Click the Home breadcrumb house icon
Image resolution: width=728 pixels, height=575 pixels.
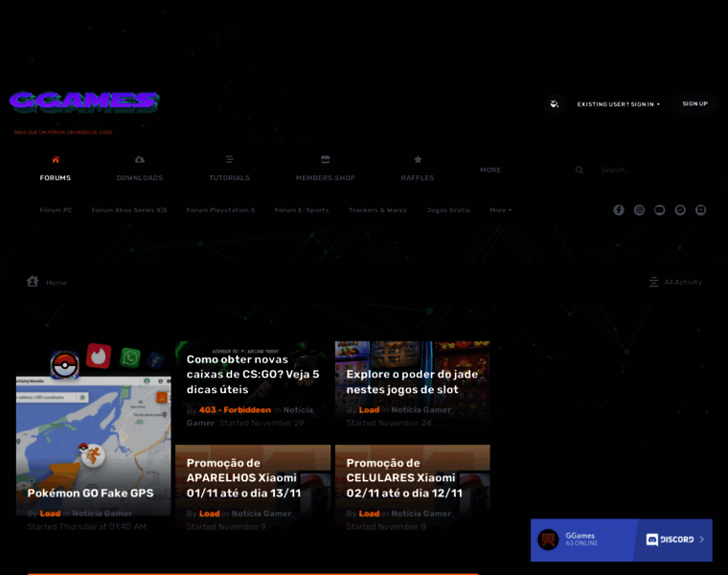(33, 282)
